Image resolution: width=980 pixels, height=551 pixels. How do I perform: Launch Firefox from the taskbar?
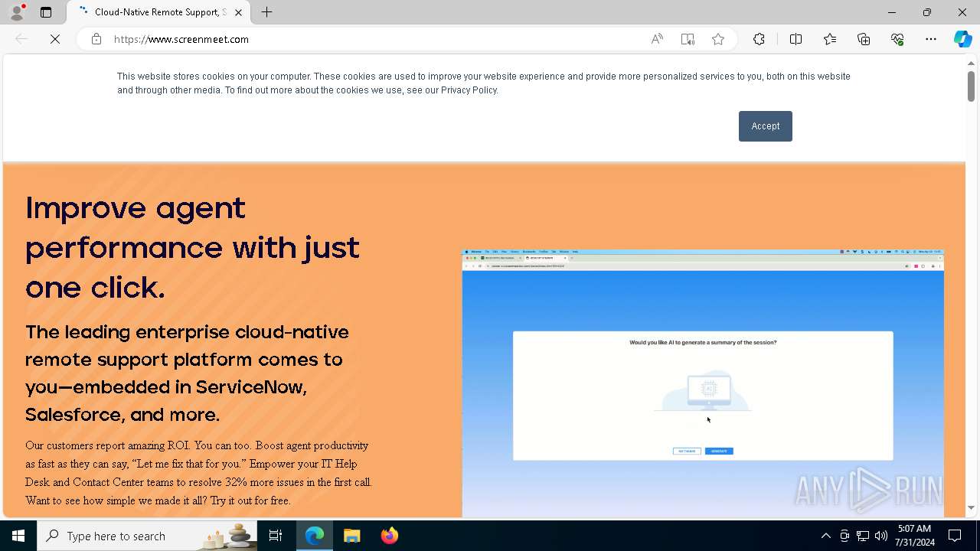tap(390, 536)
